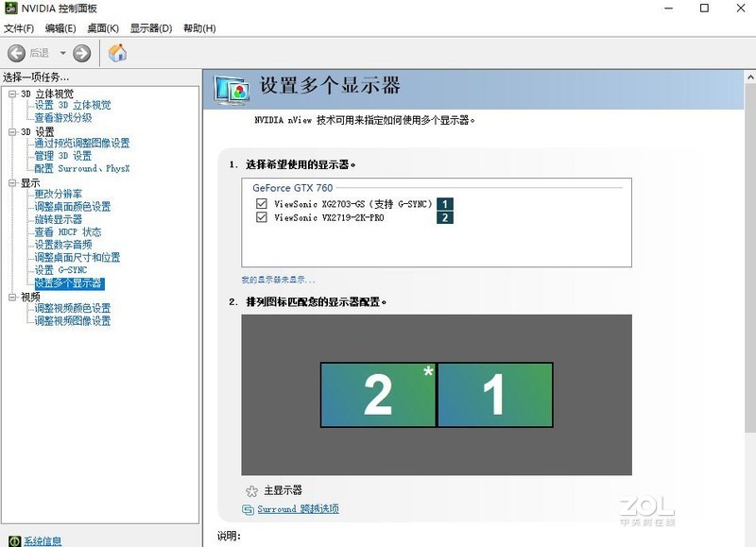This screenshot has width=756, height=547.
Task: Select 调整视频图像设置 task
Action: [73, 321]
